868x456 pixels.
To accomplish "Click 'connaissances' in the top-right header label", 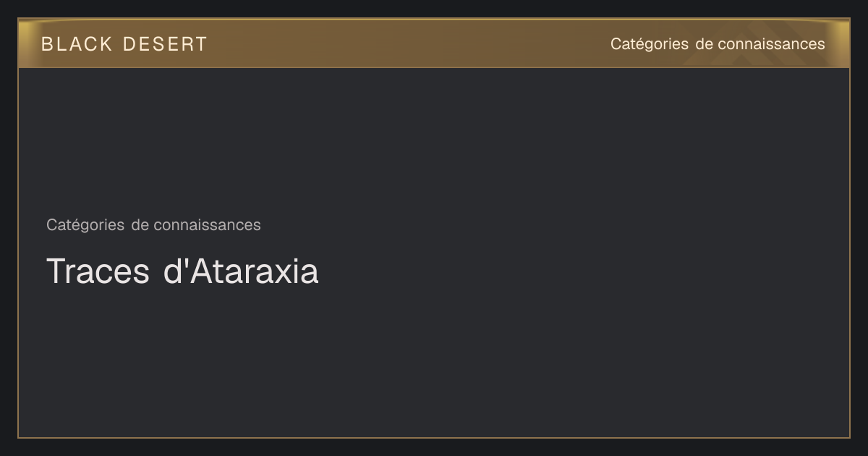I will tap(771, 44).
